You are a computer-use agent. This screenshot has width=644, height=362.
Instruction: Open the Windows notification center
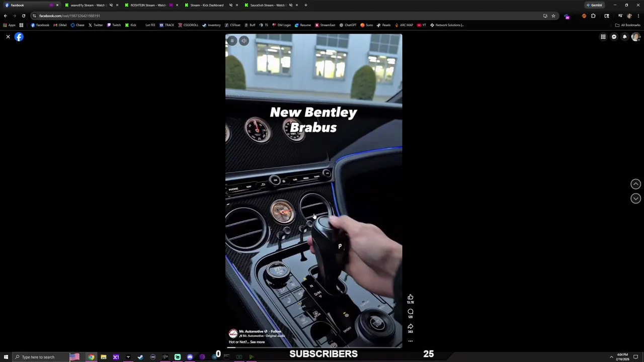(x=635, y=357)
